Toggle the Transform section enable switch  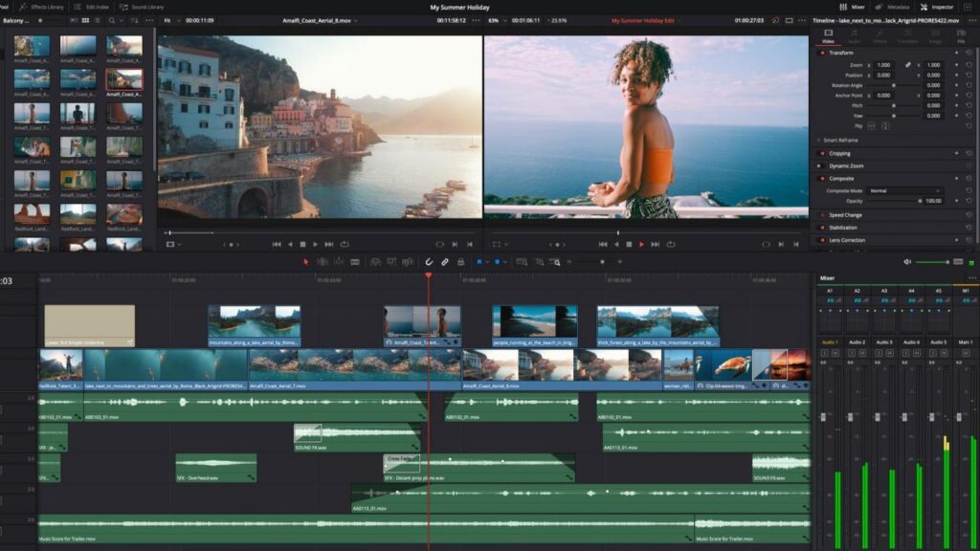pos(822,54)
